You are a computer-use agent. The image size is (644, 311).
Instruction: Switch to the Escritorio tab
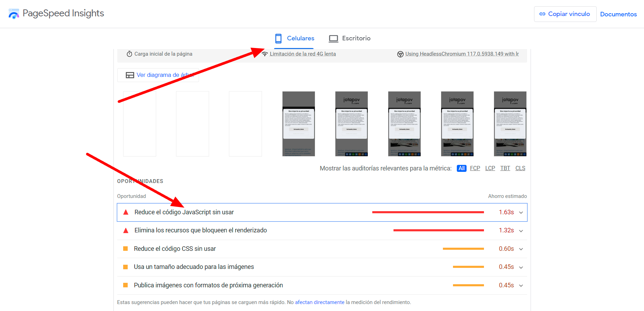point(350,38)
